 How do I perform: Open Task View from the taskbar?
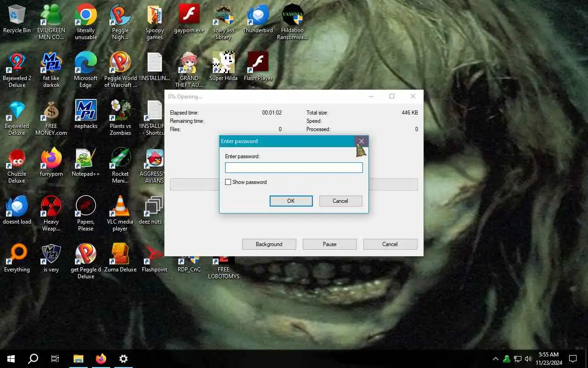tap(55, 359)
